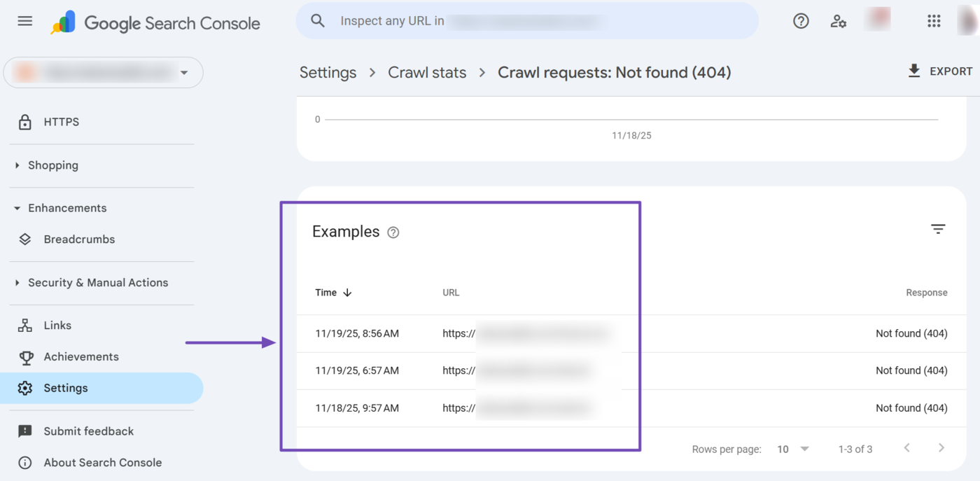Image resolution: width=980 pixels, height=481 pixels.
Task: Navigate to Crawl stats via breadcrumb
Action: pos(427,72)
